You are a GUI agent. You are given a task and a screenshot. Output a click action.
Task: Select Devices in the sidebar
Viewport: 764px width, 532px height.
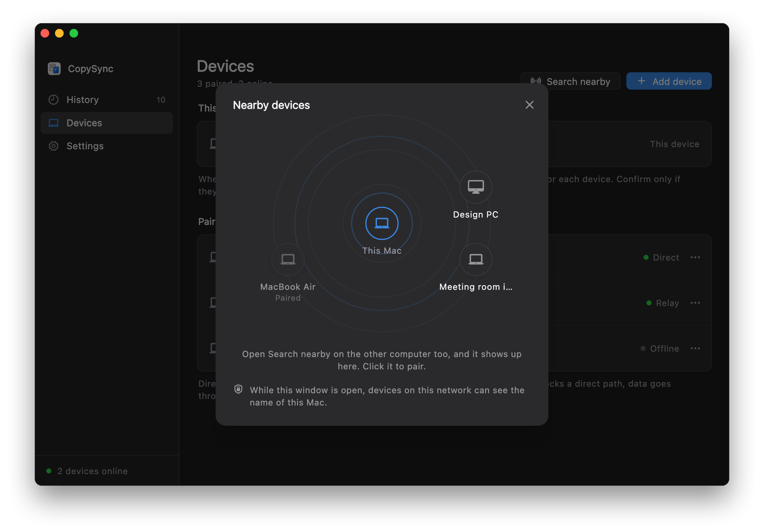107,123
